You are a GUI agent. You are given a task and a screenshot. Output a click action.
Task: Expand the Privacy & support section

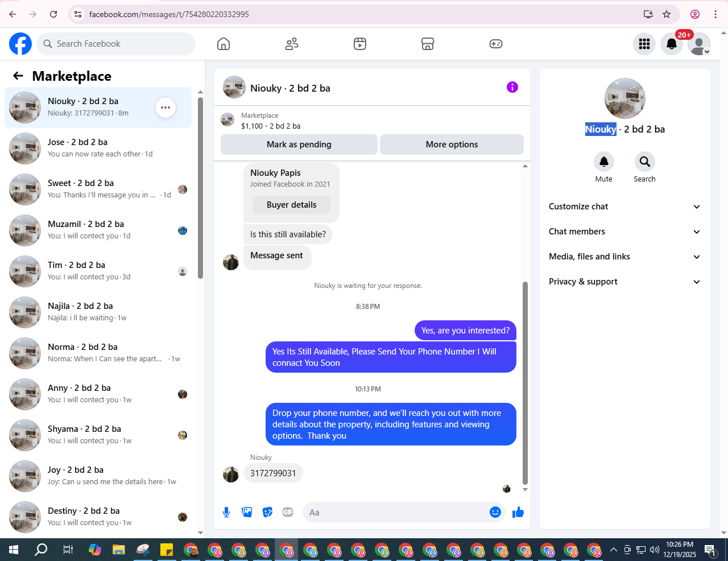(624, 282)
